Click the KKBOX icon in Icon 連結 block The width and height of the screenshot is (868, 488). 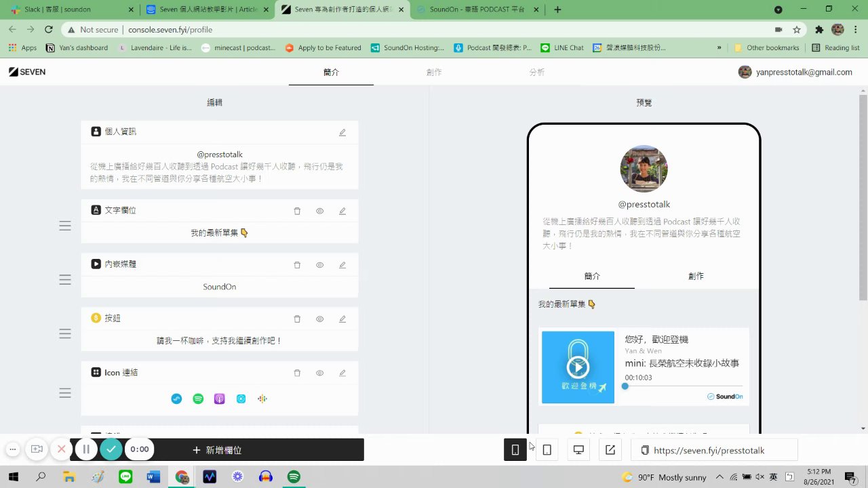[241, 399]
